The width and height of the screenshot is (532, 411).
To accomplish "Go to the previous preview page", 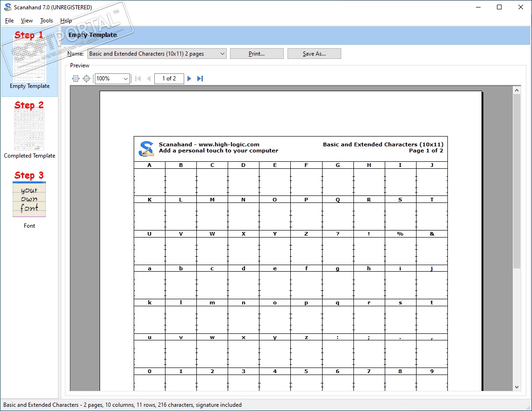I will [149, 79].
